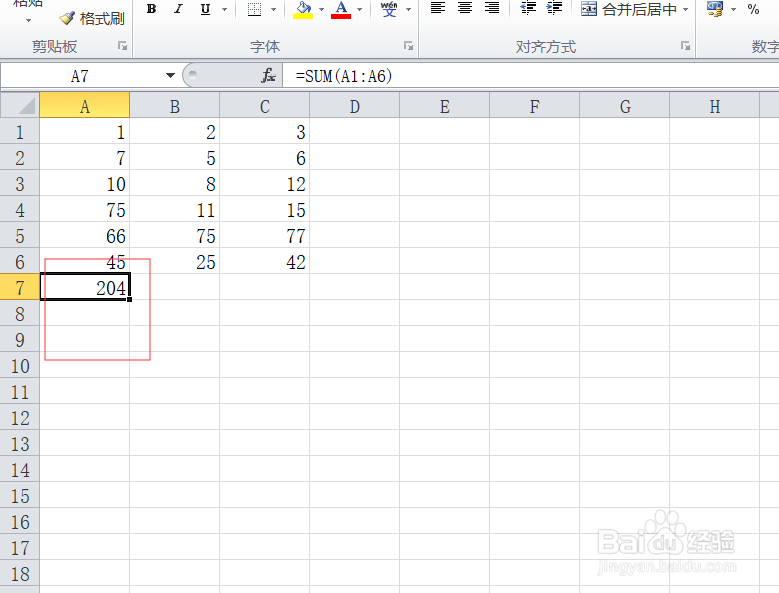779x593 pixels.
Task: Select cell B4 containing 11
Action: tap(175, 209)
